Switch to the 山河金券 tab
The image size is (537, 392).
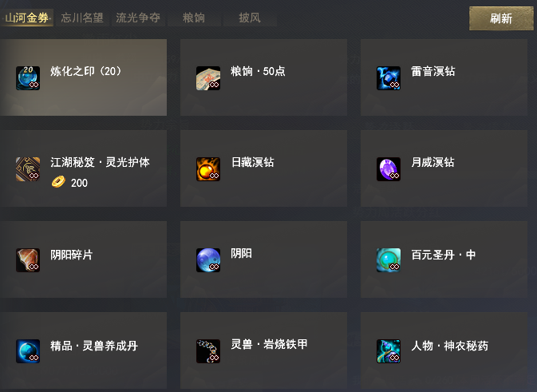(27, 18)
